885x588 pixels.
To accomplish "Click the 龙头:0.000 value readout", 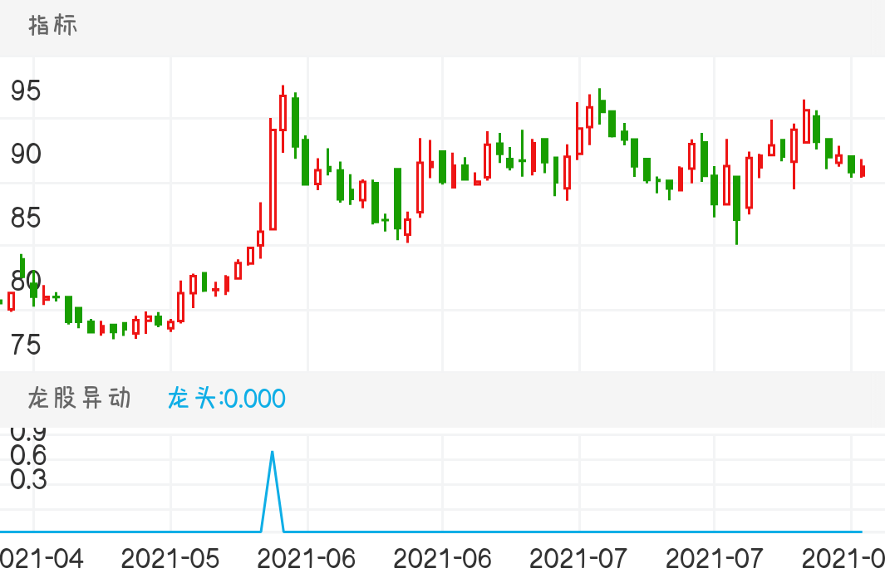I will 226,399.
